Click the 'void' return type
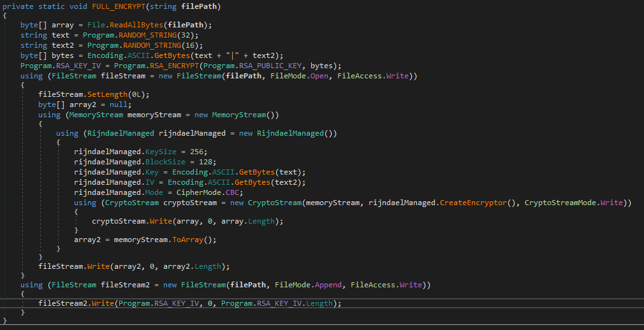 tap(78, 6)
